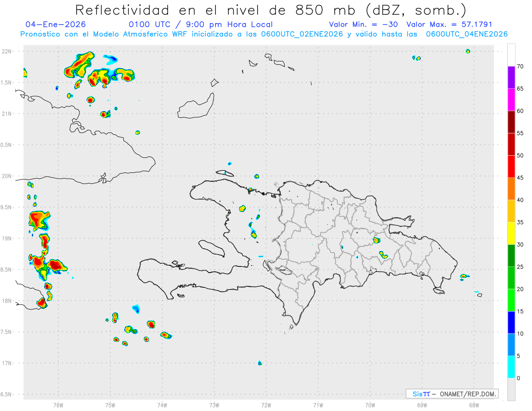Screen dimensions: 532x411
Task: Click the light blue 5–10 dBZ band
Action: [x=511, y=345]
